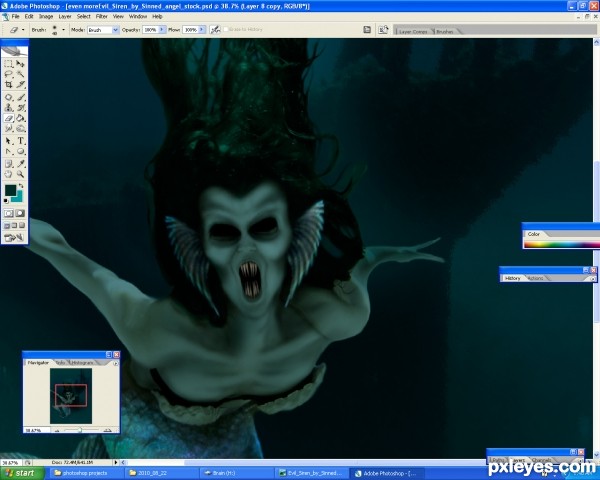Select the Pen tool
The height and width of the screenshot is (480, 600).
[8, 151]
